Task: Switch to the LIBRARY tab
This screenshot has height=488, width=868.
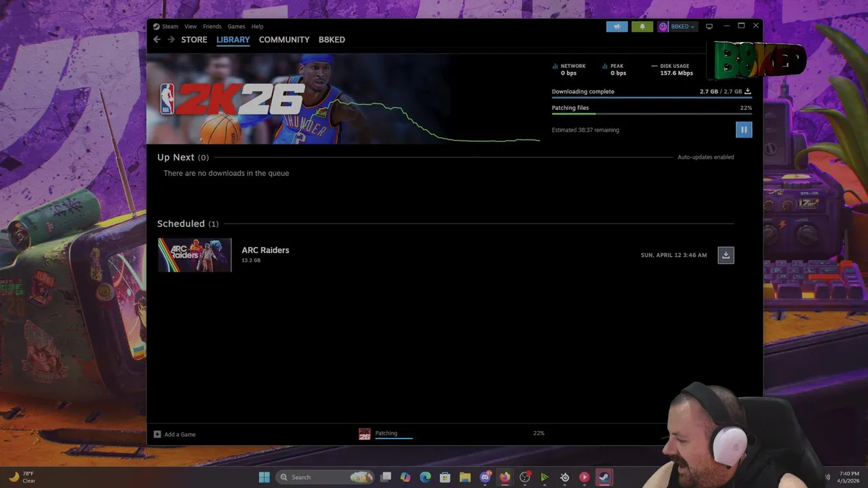Action: 233,39
